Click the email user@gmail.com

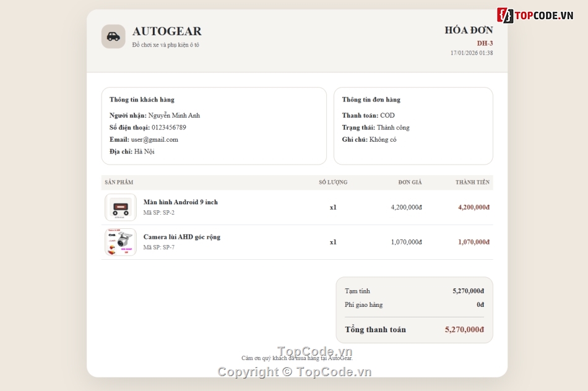[155, 139]
